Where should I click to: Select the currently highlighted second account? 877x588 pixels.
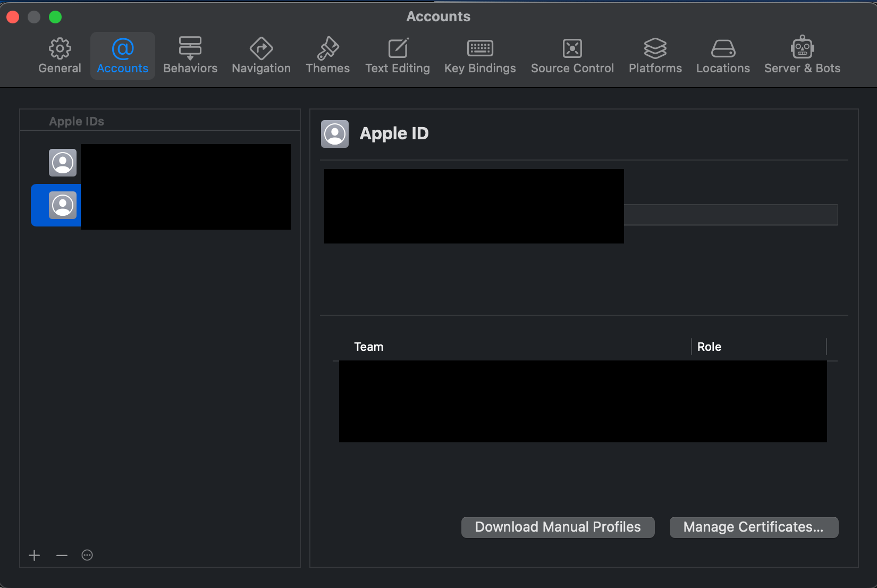coord(159,206)
